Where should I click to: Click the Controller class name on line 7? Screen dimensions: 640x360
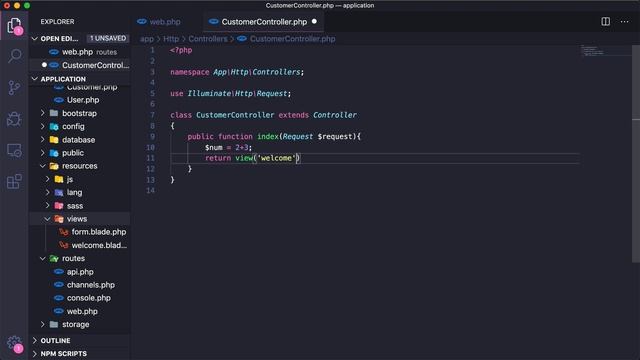(335, 115)
